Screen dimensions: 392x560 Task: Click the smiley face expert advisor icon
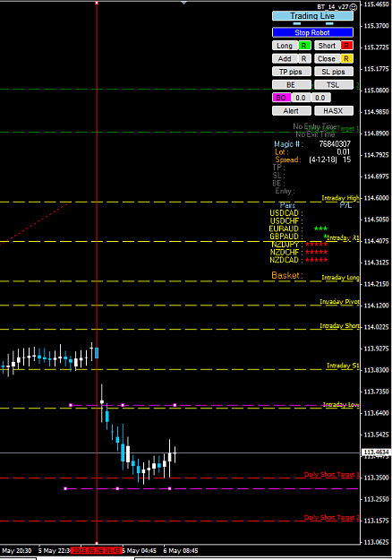click(x=354, y=7)
